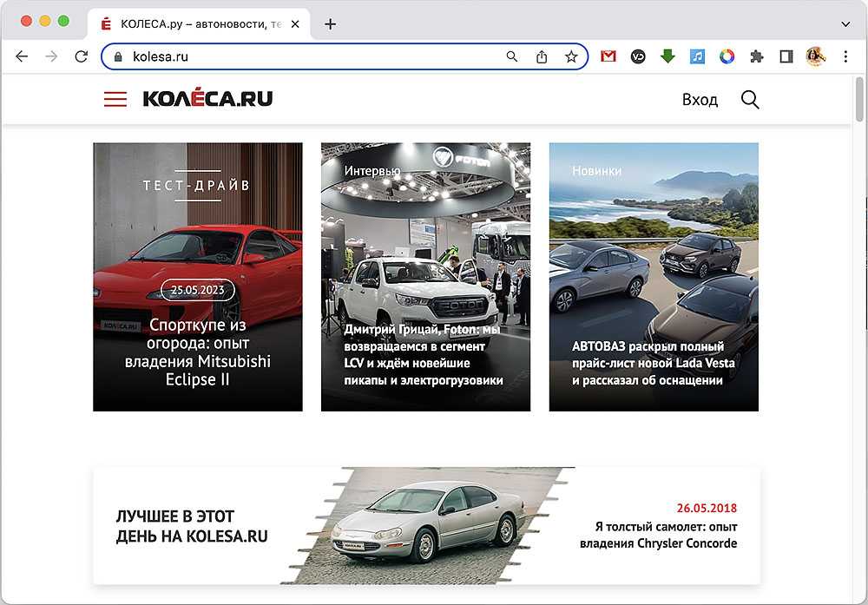Click the green download arrow extension
868x605 pixels.
tap(667, 56)
